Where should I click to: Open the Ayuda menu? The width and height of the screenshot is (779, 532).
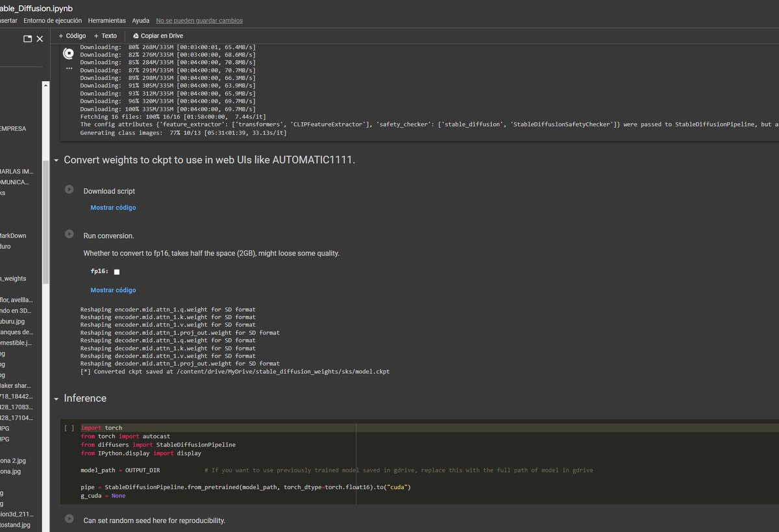140,21
